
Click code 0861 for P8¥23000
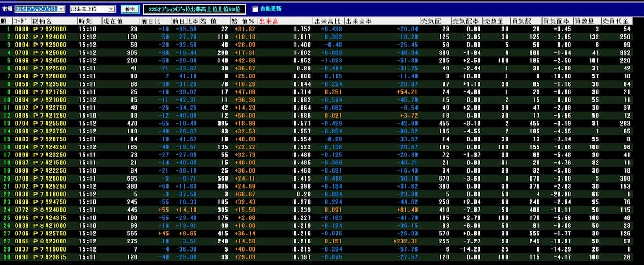(22, 241)
